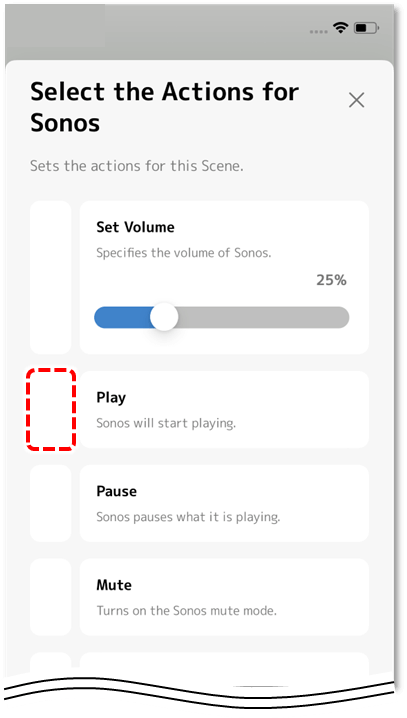Click the blue filled part of volume slider
The height and width of the screenshot is (718, 407).
click(x=123, y=317)
